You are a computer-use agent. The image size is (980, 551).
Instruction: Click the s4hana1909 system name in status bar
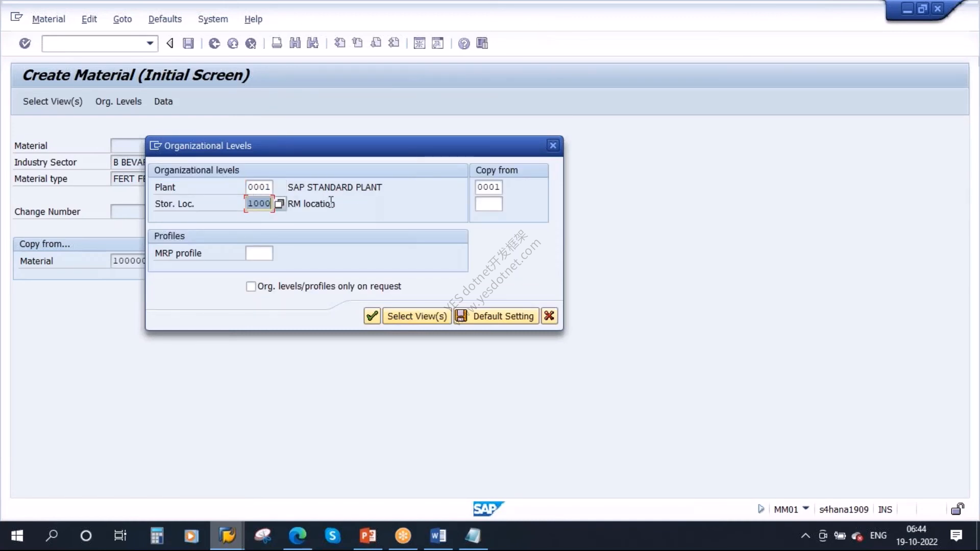tap(843, 510)
